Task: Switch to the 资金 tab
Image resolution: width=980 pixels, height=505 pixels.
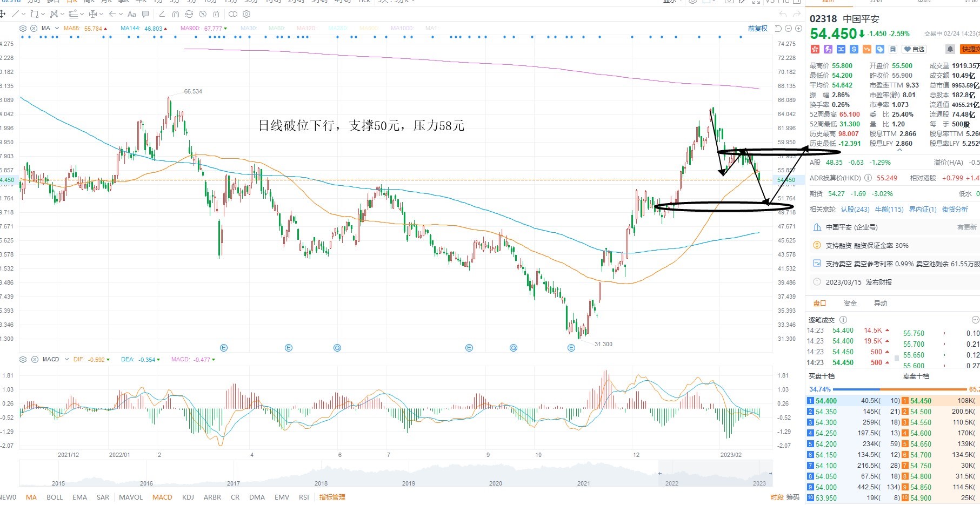Action: tap(850, 303)
